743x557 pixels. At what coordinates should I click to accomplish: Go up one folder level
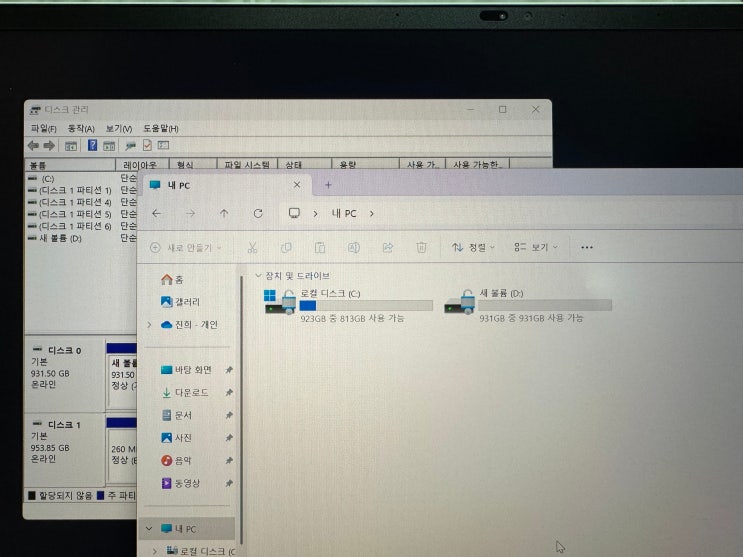pos(224,214)
